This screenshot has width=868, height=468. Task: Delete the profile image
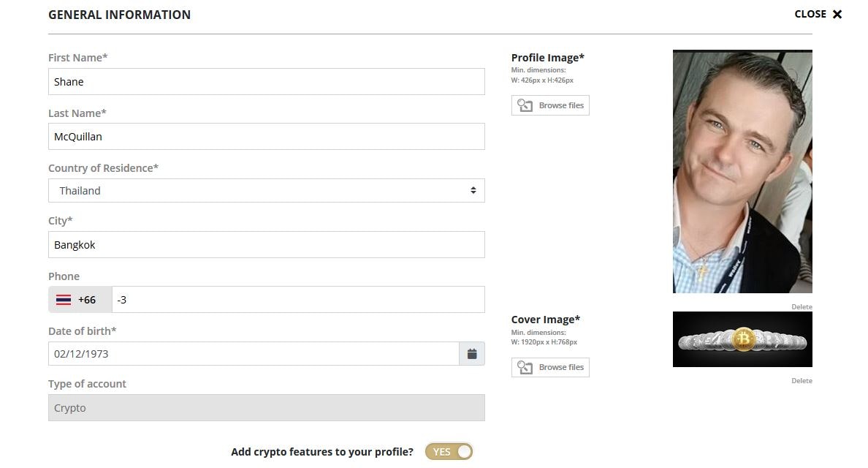pyautogui.click(x=802, y=307)
